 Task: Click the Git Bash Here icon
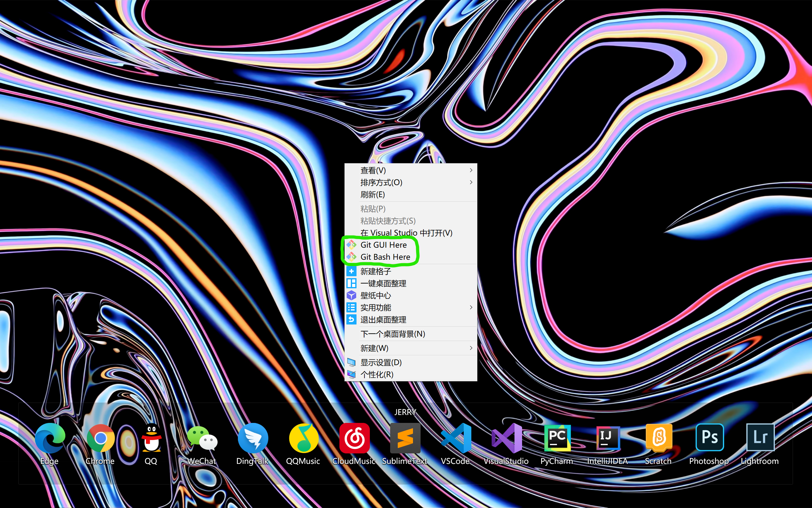(x=351, y=257)
